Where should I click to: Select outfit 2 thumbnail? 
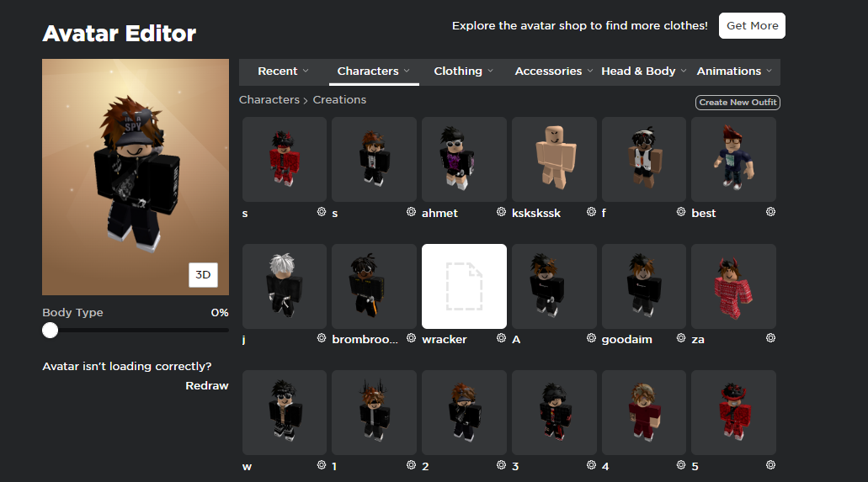[464, 413]
